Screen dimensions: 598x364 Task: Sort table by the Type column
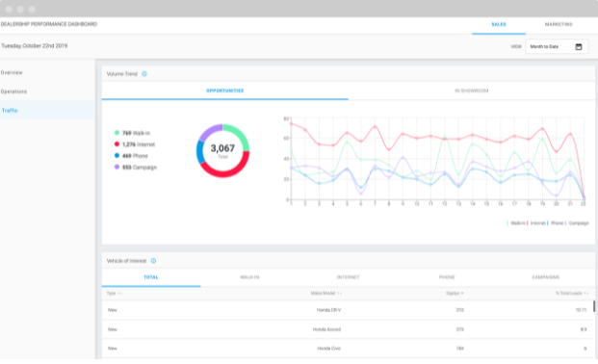(x=114, y=294)
